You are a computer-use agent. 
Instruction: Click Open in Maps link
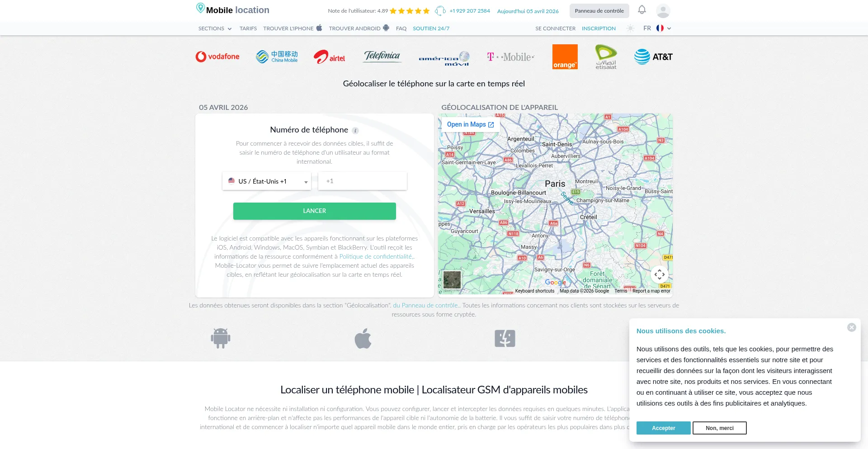(470, 124)
